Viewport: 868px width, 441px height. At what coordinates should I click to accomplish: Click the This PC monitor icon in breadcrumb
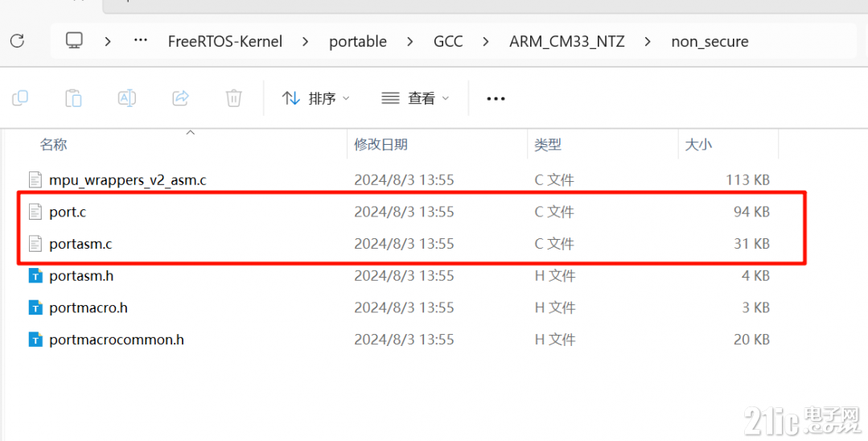point(74,41)
